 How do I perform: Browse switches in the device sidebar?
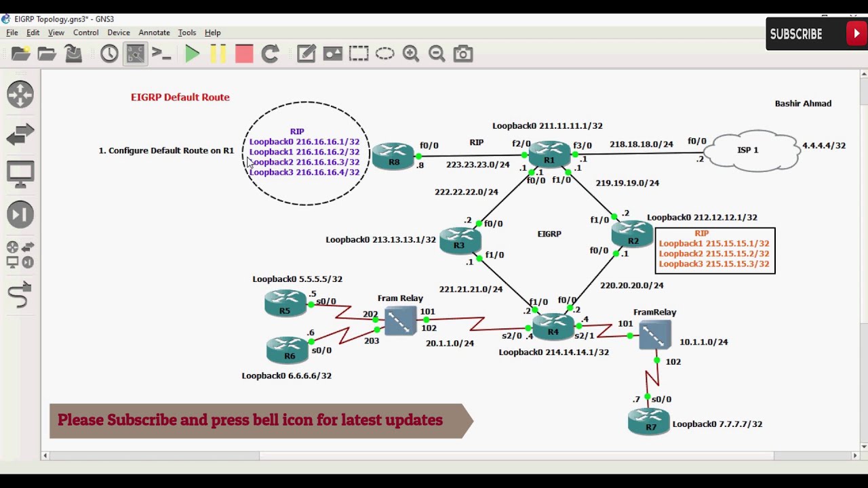point(20,134)
